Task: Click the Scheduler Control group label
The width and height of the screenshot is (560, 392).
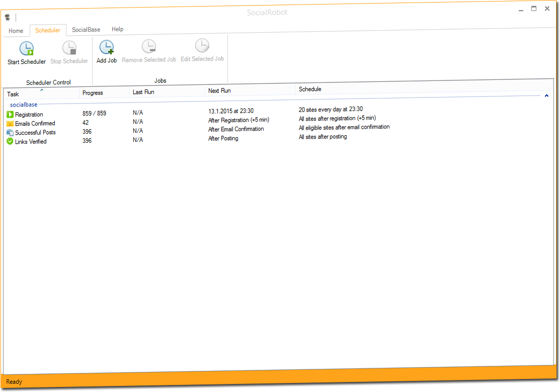Action: (49, 82)
